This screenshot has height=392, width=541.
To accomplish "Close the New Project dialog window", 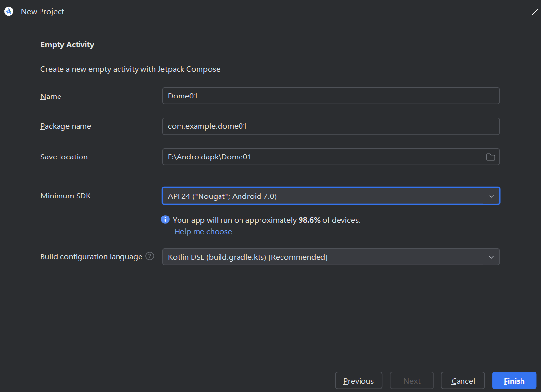I will coord(535,12).
